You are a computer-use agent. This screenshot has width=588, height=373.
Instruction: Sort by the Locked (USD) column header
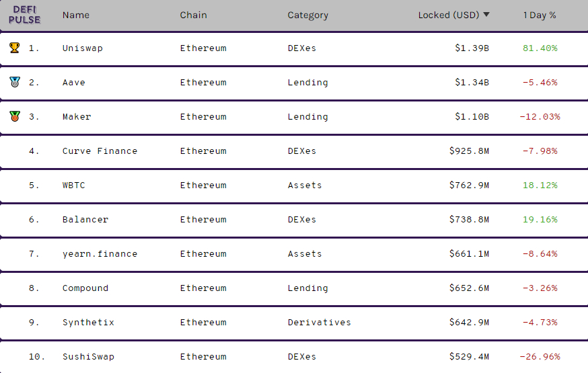coord(449,15)
